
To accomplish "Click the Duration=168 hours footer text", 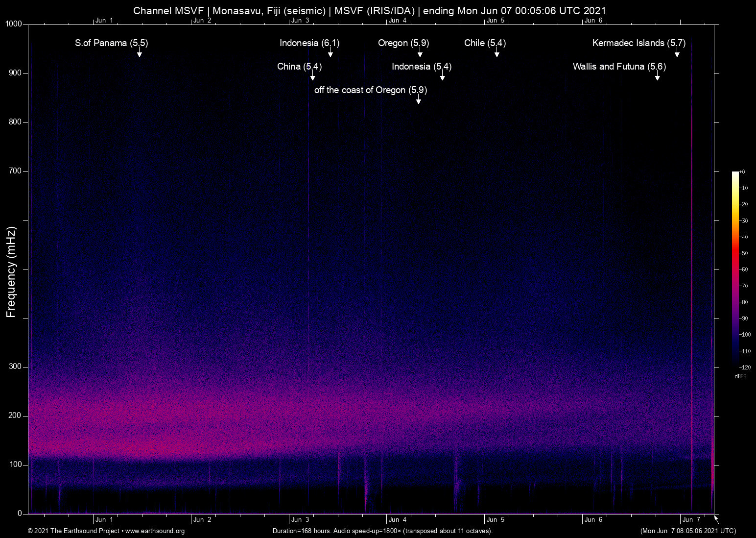I will tap(382, 531).
